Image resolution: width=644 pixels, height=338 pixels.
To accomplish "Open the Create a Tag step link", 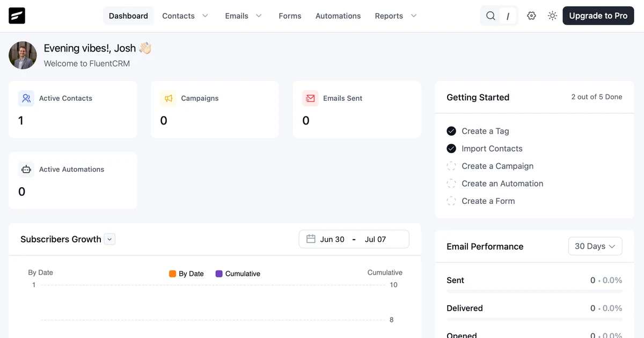I will [x=485, y=131].
